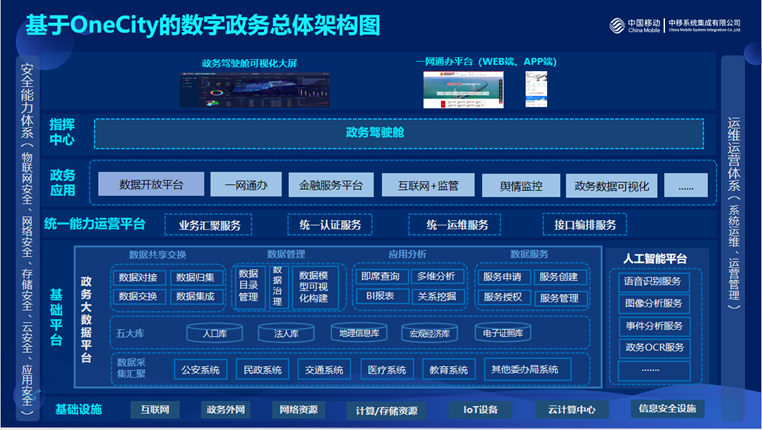This screenshot has height=430, width=762.
Task: Open the 一网通办 APP screenshot thumbnail
Action: [x=536, y=89]
